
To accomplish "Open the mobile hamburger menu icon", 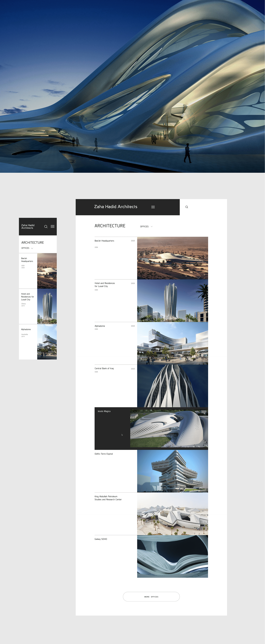I will [x=52, y=226].
